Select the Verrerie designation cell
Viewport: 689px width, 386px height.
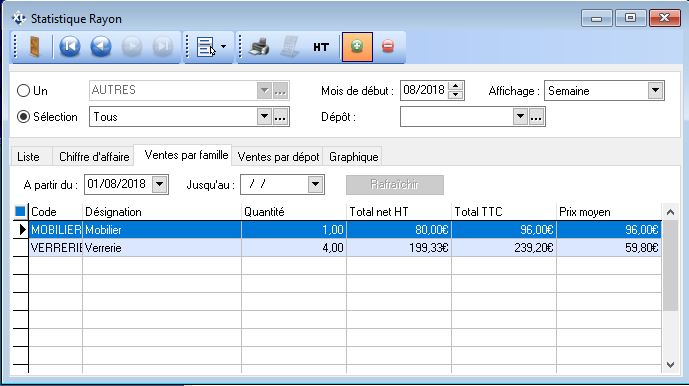click(x=162, y=248)
